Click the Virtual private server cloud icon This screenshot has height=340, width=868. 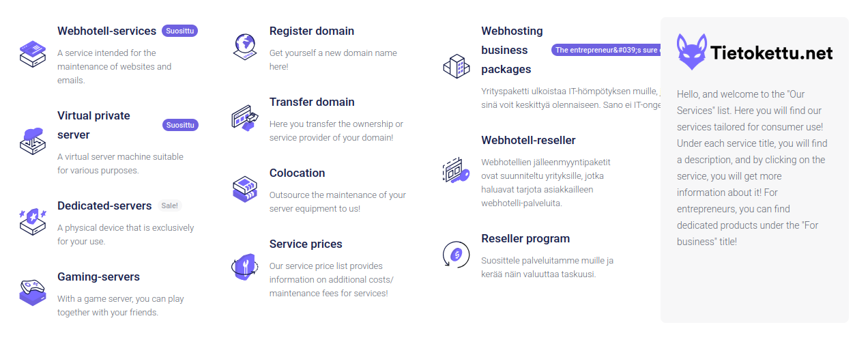32,139
